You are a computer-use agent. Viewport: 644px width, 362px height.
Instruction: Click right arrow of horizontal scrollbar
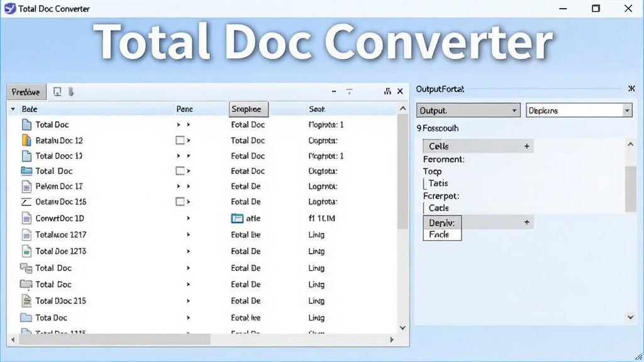(391, 339)
